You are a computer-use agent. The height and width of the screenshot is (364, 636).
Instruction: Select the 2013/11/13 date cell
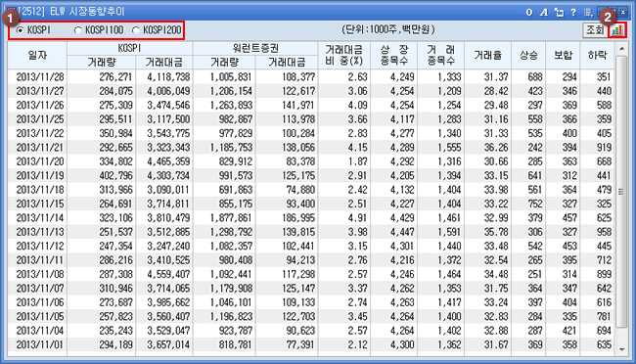[x=40, y=232]
